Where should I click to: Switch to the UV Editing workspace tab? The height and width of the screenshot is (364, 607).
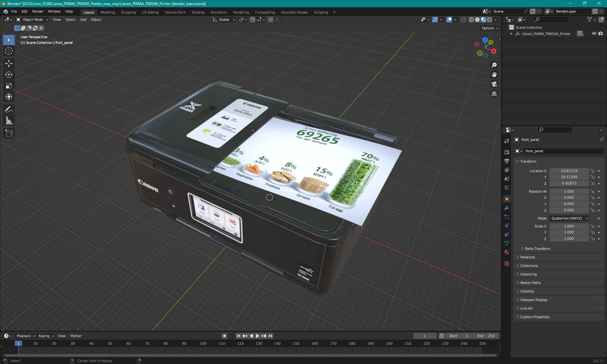[150, 12]
